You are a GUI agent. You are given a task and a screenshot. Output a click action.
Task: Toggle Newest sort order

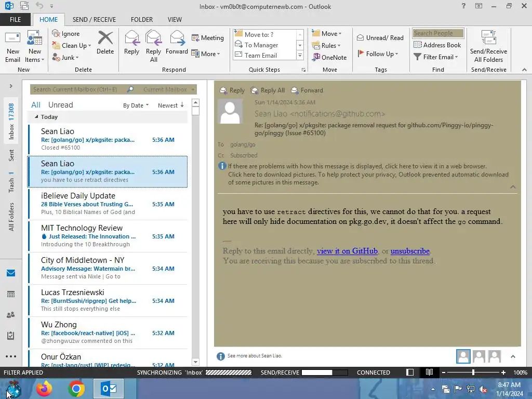(170, 105)
